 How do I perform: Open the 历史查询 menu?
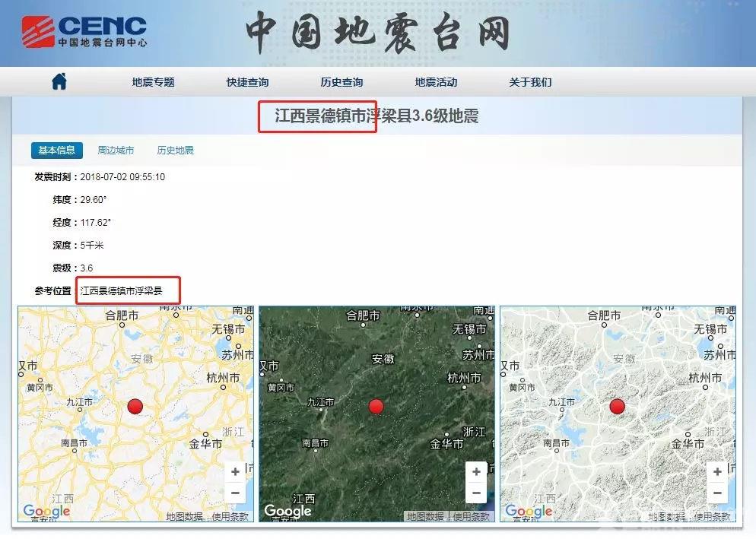tap(341, 81)
